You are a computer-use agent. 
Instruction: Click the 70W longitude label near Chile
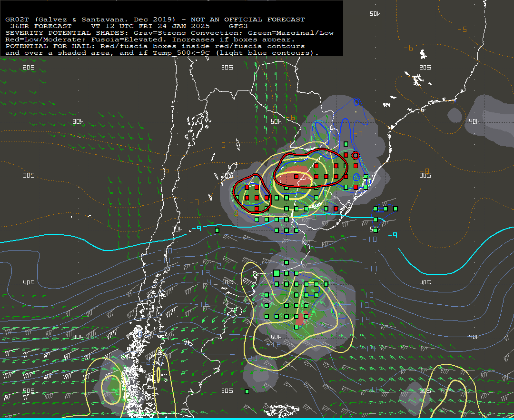(178, 229)
